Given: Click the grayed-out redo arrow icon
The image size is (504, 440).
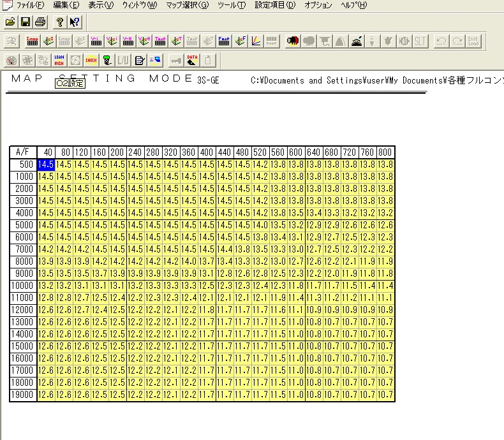Looking at the screenshot, I should tap(457, 41).
